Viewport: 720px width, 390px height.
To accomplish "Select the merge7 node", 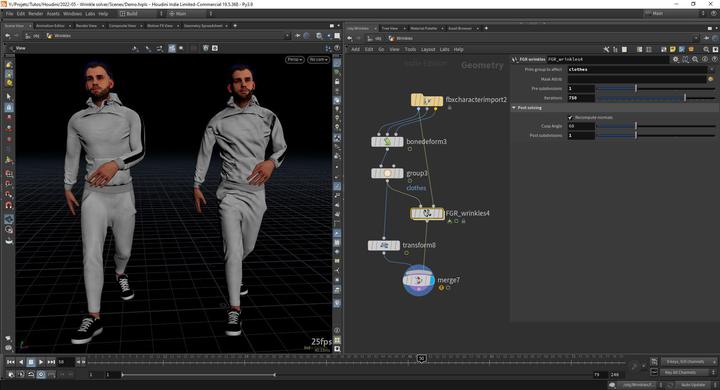I will point(418,280).
